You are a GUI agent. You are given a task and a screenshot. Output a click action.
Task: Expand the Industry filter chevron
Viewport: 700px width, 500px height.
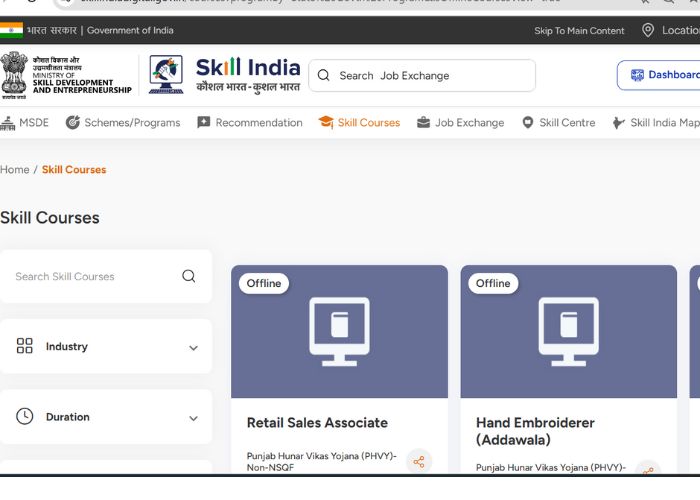pyautogui.click(x=193, y=348)
